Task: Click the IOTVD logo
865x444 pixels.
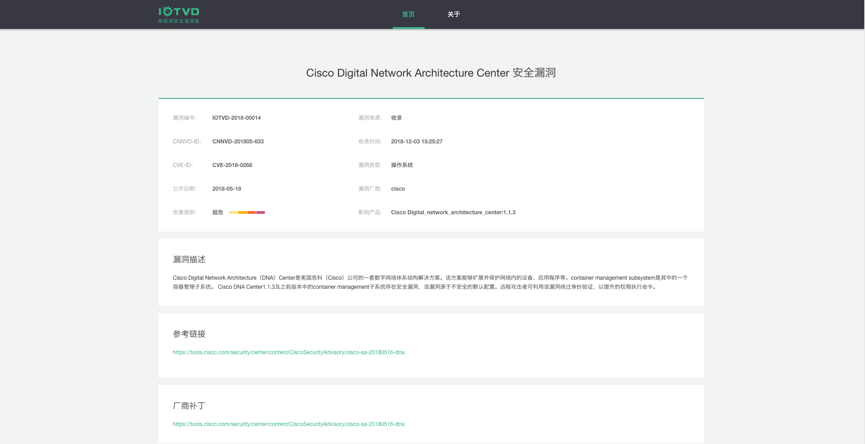Action: 179,14
